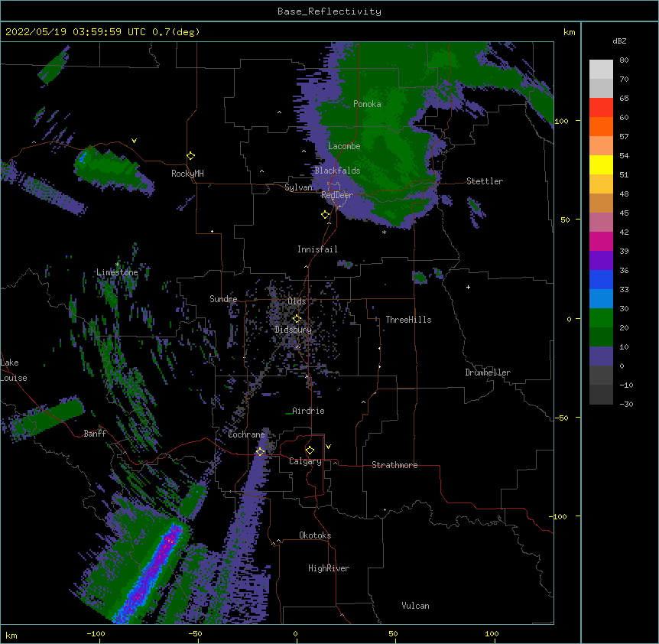Click the Base_Reflectivity title text
Viewport: 659px width, 644px height.
click(329, 11)
